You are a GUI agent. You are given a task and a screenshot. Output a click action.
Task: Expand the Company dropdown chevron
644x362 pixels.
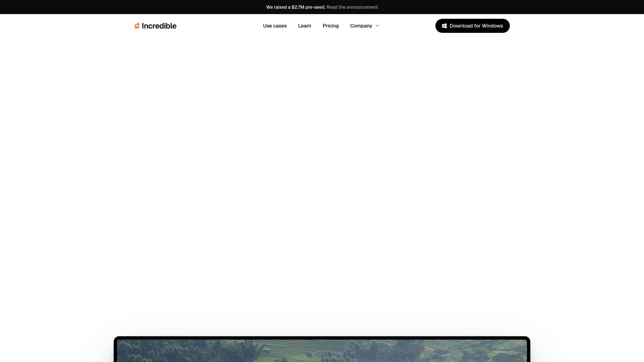point(377,26)
